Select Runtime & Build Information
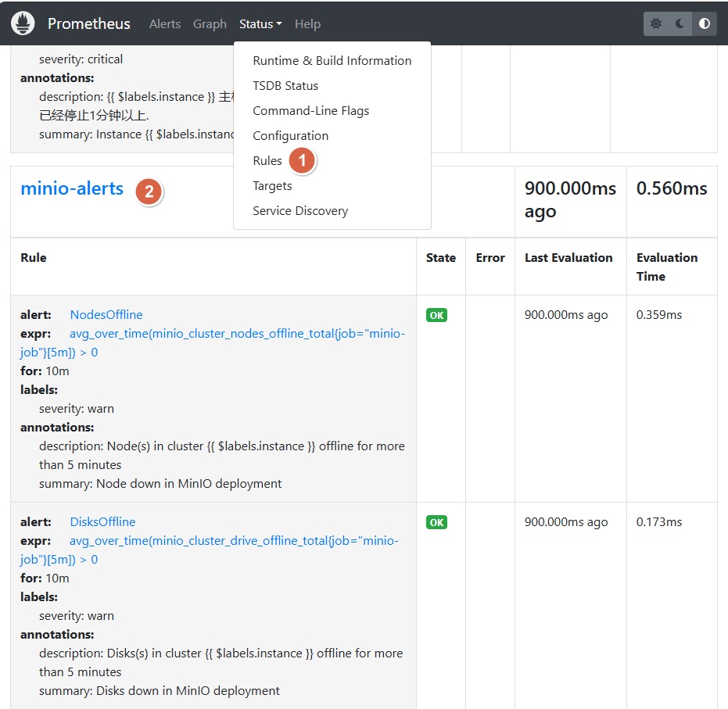The height and width of the screenshot is (709, 728). pos(332,61)
